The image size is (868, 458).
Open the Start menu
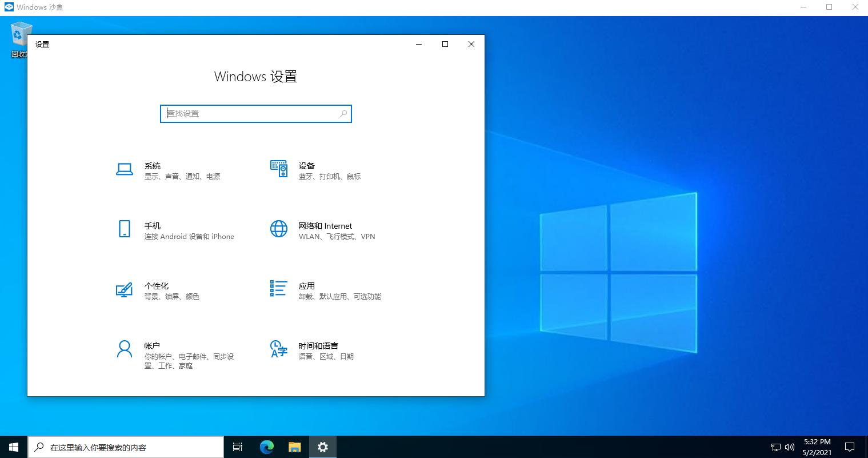13,447
